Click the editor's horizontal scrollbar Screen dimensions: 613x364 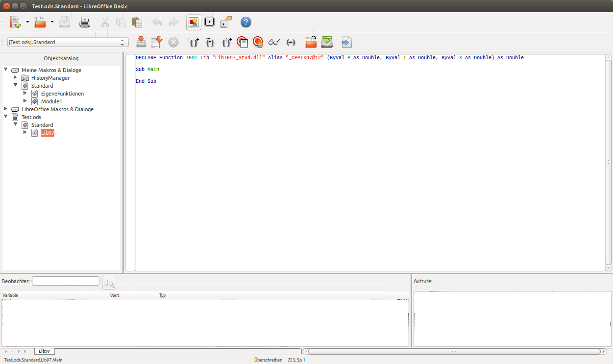(x=454, y=351)
